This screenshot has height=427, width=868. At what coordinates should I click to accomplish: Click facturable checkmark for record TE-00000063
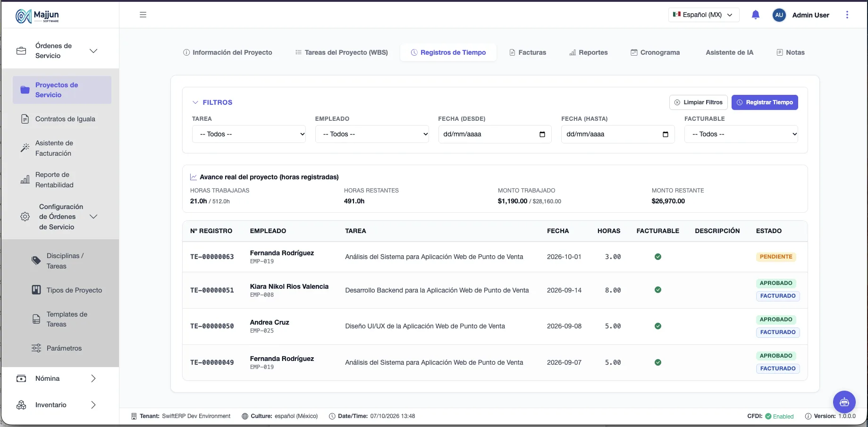click(x=657, y=257)
